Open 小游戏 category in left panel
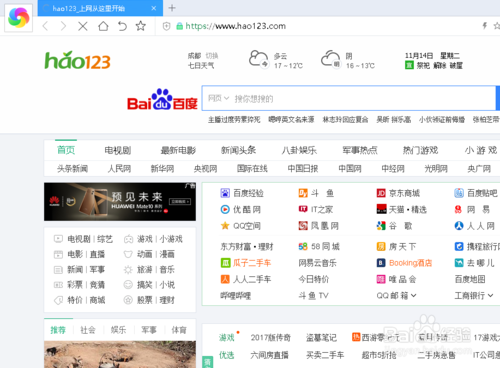 [171, 239]
